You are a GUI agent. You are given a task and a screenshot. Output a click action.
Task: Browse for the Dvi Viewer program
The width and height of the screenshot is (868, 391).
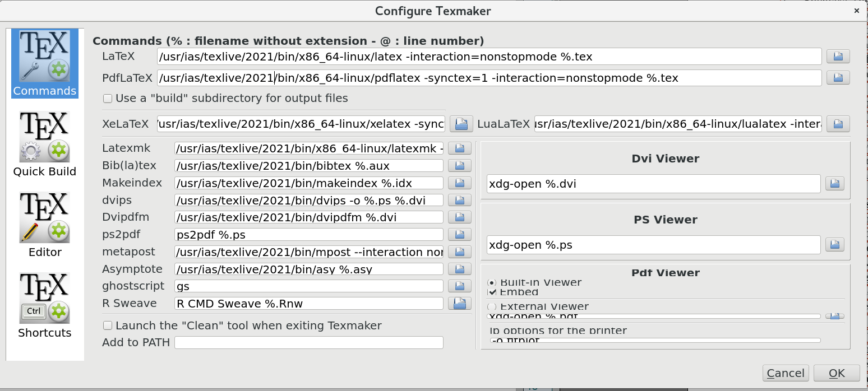pyautogui.click(x=835, y=184)
